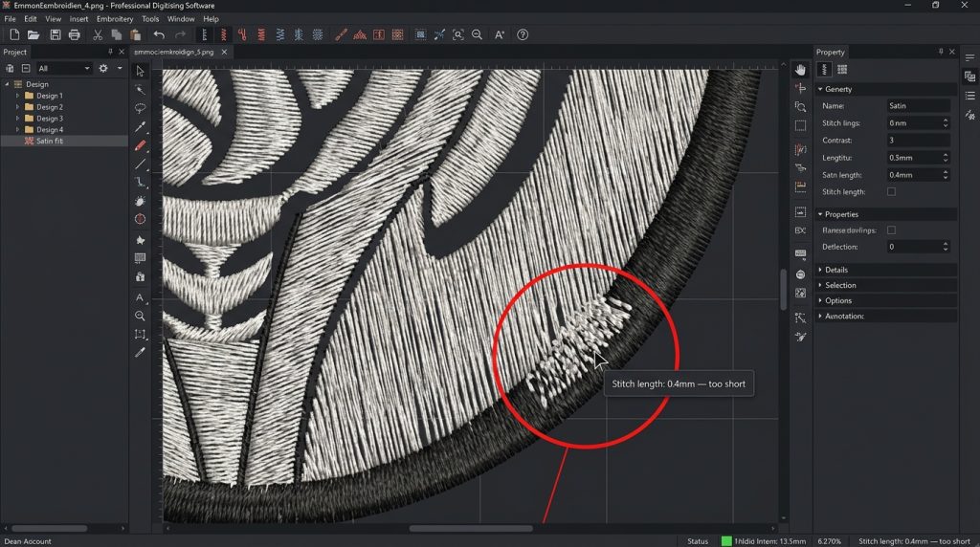
Task: Select the magnifier zoom tool in toolbox
Action: click(x=140, y=316)
